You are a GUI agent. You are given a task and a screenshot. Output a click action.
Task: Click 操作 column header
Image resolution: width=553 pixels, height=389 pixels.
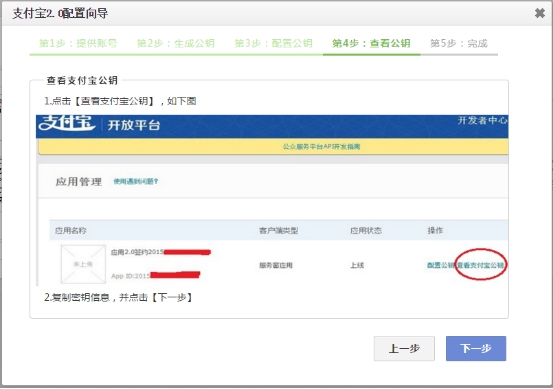pyautogui.click(x=435, y=231)
